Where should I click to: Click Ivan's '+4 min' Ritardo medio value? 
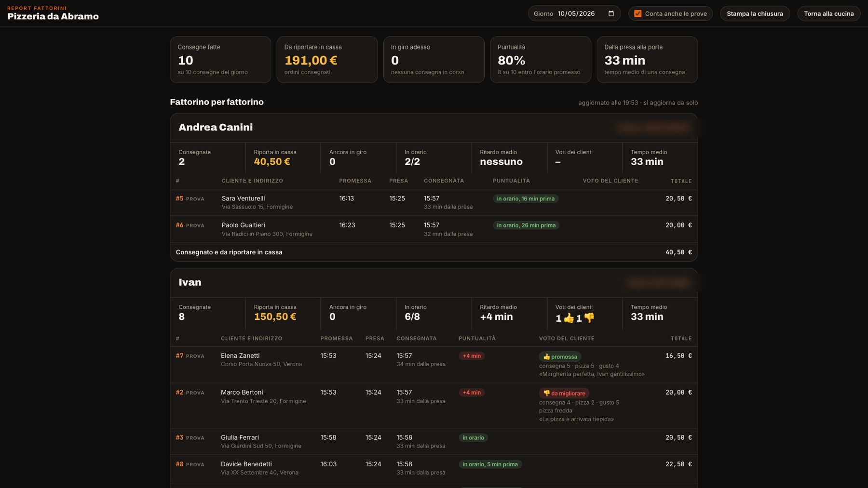496,317
